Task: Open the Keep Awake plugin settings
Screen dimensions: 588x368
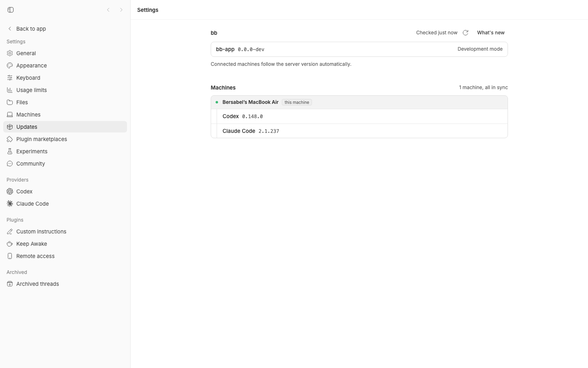Action: [65, 244]
